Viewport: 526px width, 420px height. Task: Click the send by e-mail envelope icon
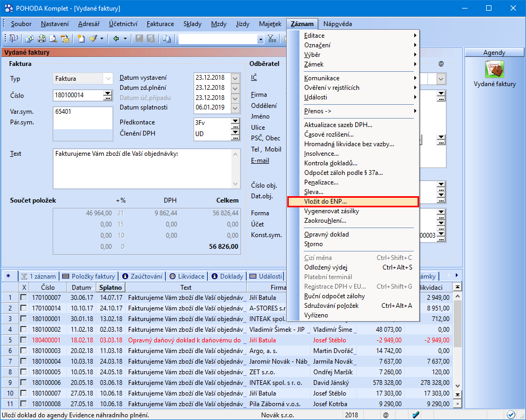pos(65,39)
